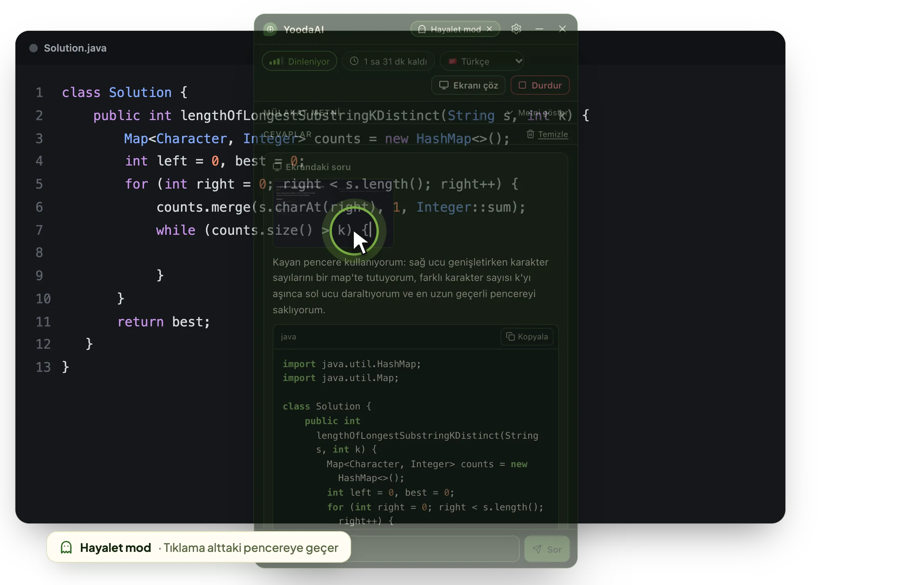Click the Hayalet mod tooltip ghost icon
This screenshot has width=924, height=585.
[66, 548]
